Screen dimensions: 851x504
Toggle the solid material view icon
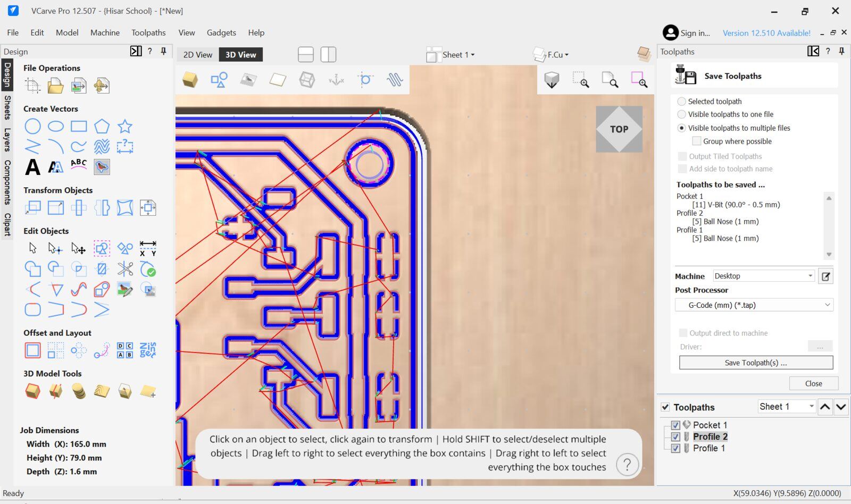point(190,80)
